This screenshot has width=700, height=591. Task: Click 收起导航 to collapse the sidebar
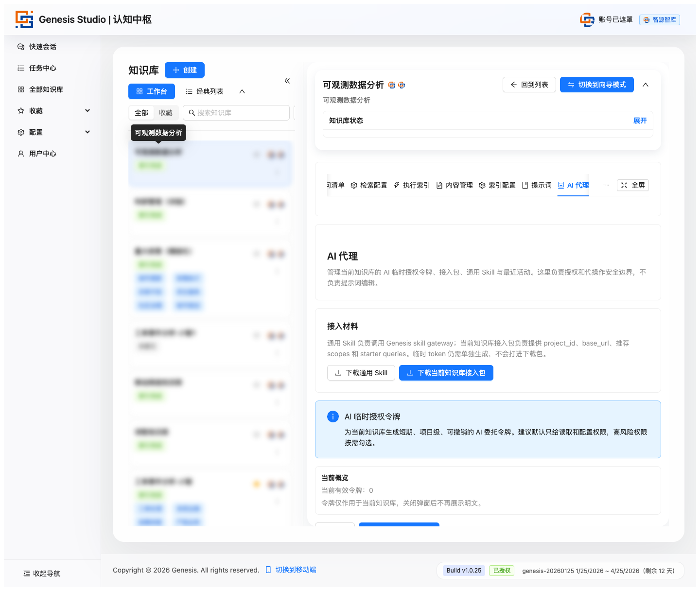click(x=42, y=574)
